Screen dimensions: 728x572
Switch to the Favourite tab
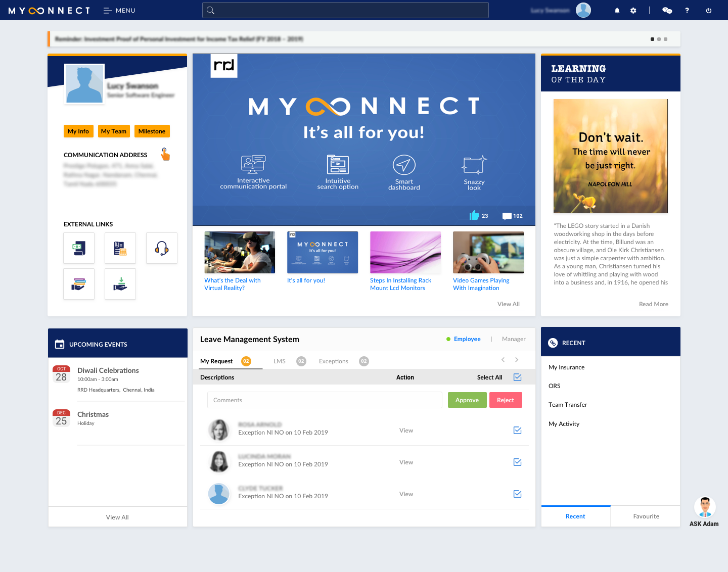click(x=646, y=516)
